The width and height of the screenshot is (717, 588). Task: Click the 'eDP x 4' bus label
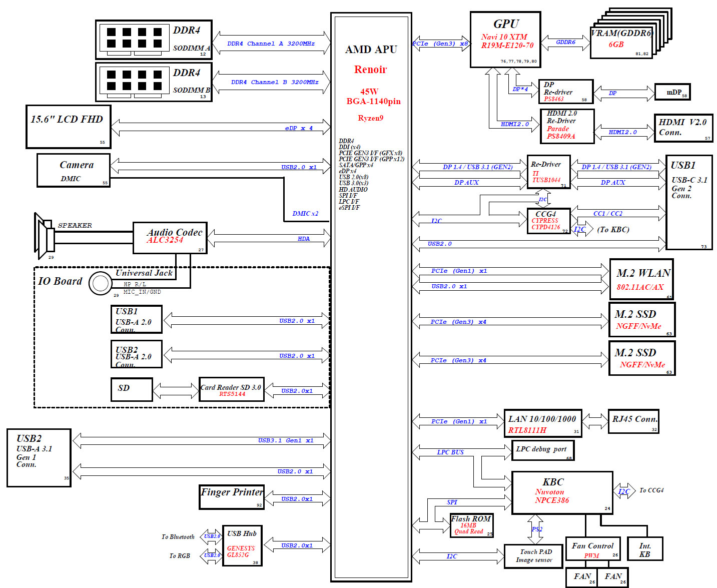(299, 128)
